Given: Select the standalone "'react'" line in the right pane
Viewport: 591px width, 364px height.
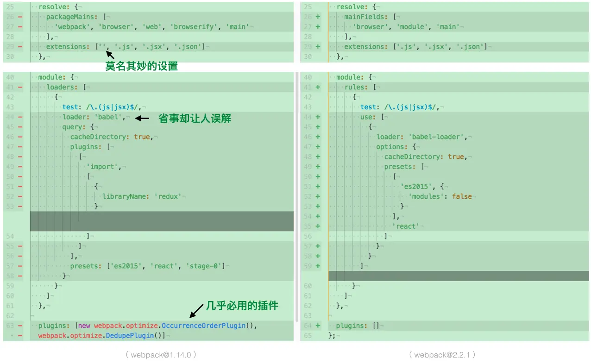Looking at the screenshot, I should 405,226.
